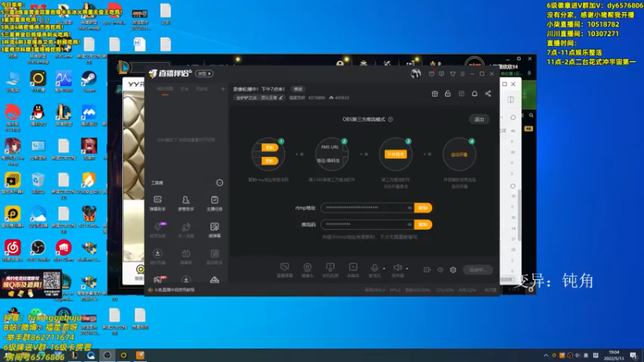Screen dimensions: 644x362
Task: Copy the rtmp address with the orange button
Action: click(423, 208)
